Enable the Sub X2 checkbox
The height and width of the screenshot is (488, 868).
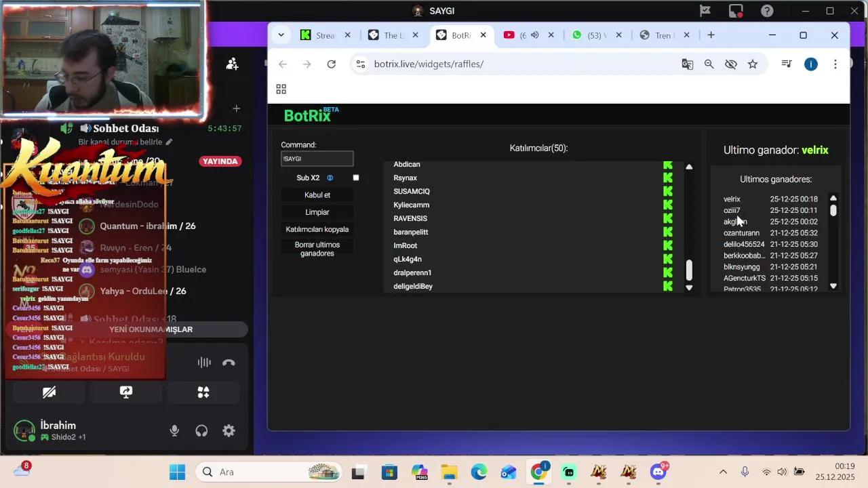pyautogui.click(x=356, y=178)
